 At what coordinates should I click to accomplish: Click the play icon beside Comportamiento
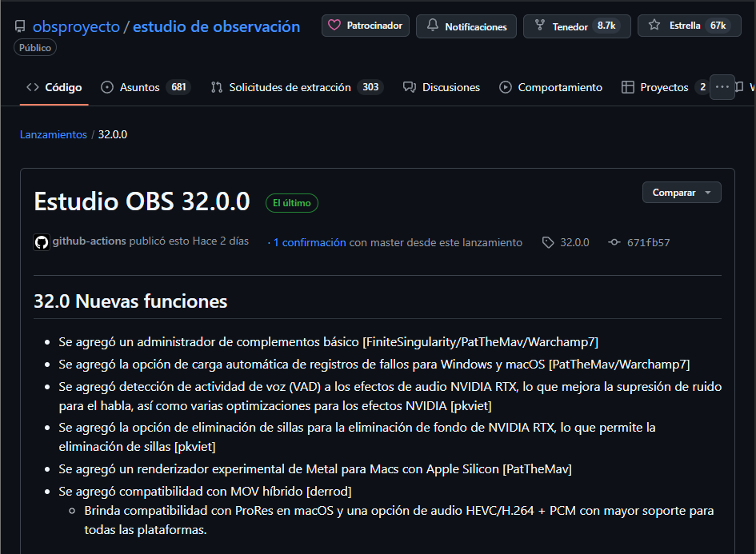point(506,87)
